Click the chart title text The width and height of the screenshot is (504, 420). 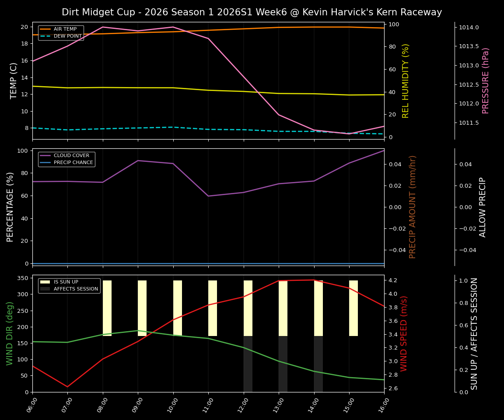pyautogui.click(x=252, y=12)
